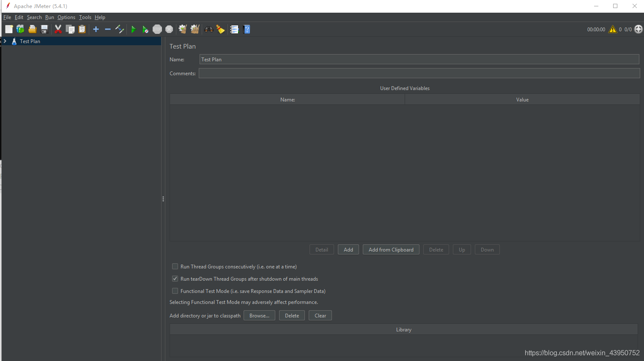Expand the Test Plan tree node arrow
The height and width of the screenshot is (361, 644).
click(5, 41)
